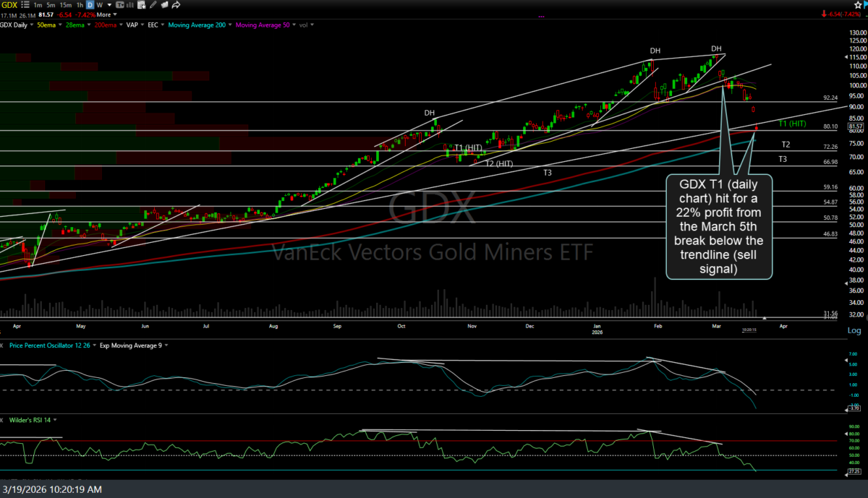This screenshot has width=868, height=498.
Task: Click the 54.87 price level label
Action: coord(830,202)
